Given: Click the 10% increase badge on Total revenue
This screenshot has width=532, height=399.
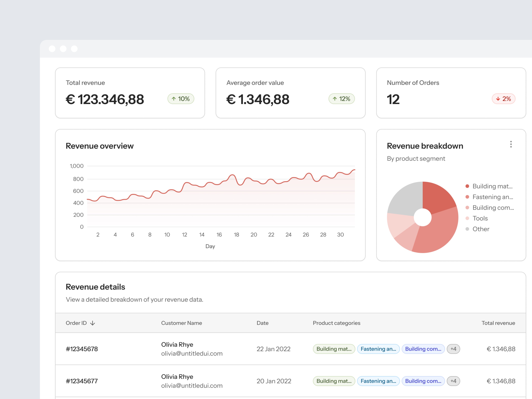Looking at the screenshot, I should 181,99.
